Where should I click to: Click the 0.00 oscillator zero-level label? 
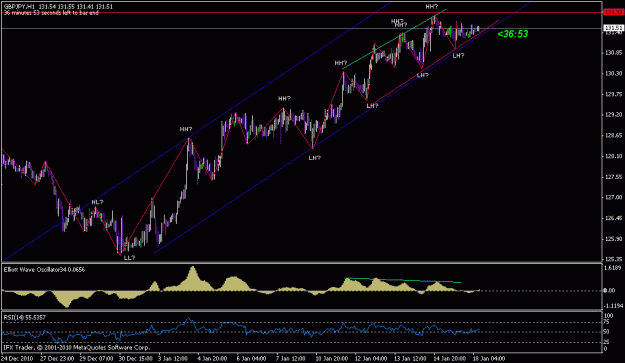point(609,290)
